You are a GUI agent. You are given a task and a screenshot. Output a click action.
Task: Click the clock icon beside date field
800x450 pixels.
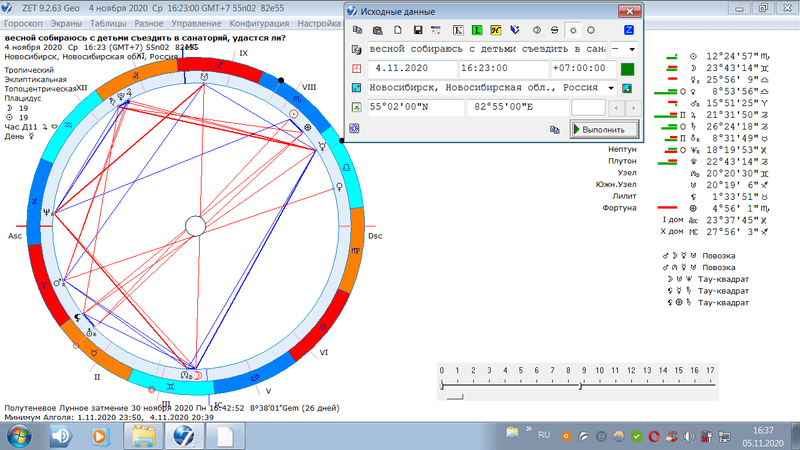[357, 69]
